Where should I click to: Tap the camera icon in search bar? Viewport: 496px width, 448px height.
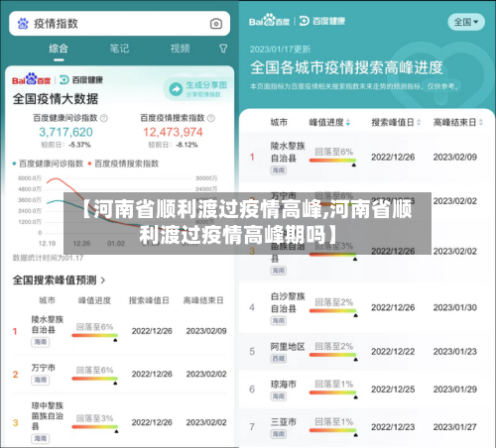pos(216,24)
